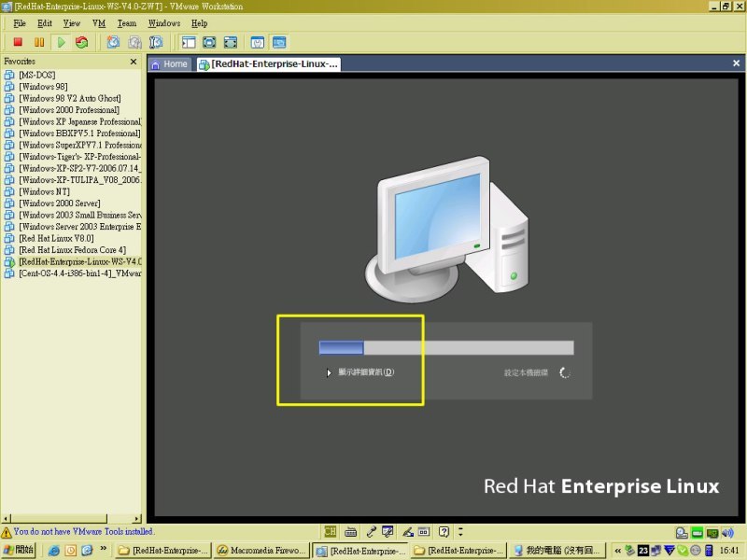The height and width of the screenshot is (560, 747).
Task: Close the current VM tab
Action: pos(736,63)
